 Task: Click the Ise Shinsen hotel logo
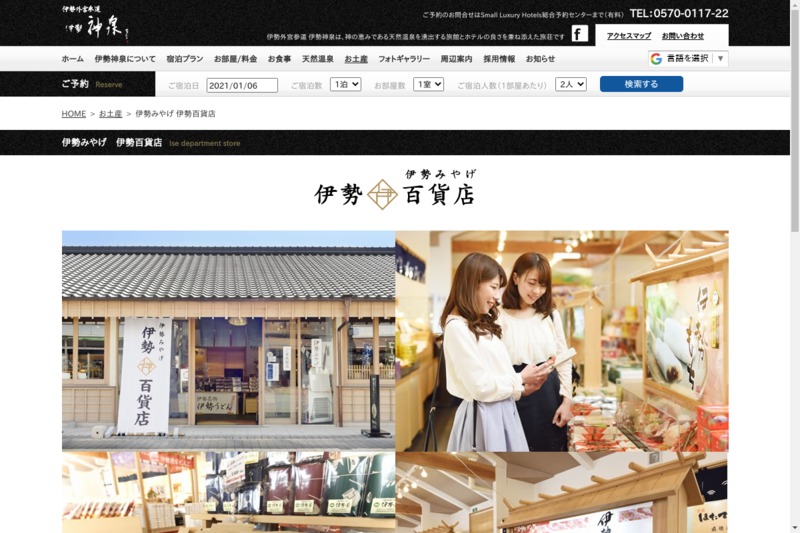tap(95, 22)
